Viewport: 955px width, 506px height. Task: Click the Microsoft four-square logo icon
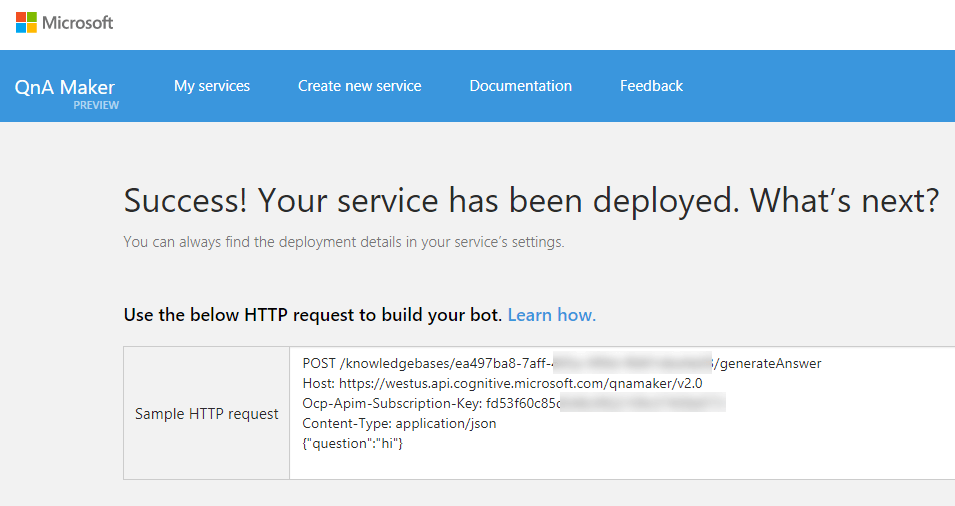point(26,22)
